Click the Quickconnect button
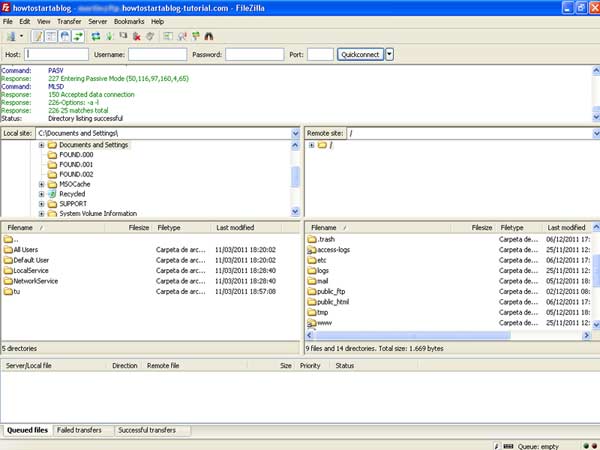The height and width of the screenshot is (450, 600). pyautogui.click(x=360, y=54)
